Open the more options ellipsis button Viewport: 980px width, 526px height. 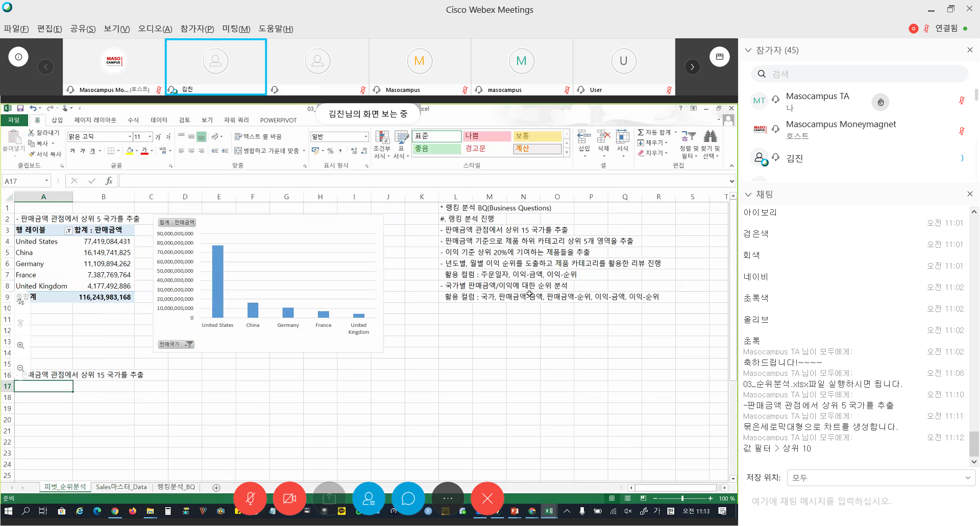coord(448,498)
